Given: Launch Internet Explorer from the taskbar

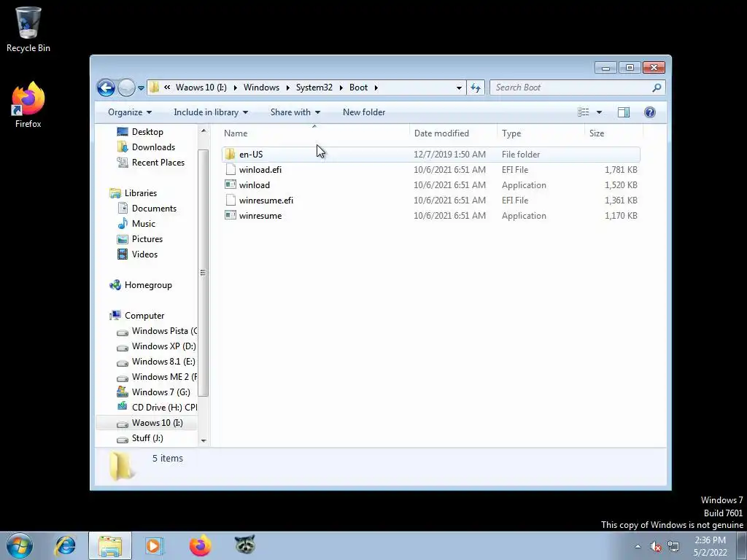Looking at the screenshot, I should (x=65, y=545).
